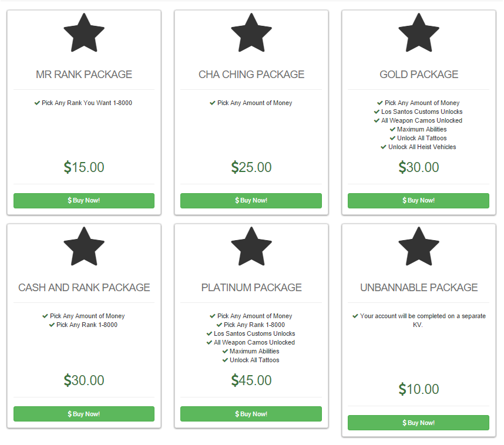The image size is (504, 445).
Task: Click the $45.00 price label
Action: point(251,380)
